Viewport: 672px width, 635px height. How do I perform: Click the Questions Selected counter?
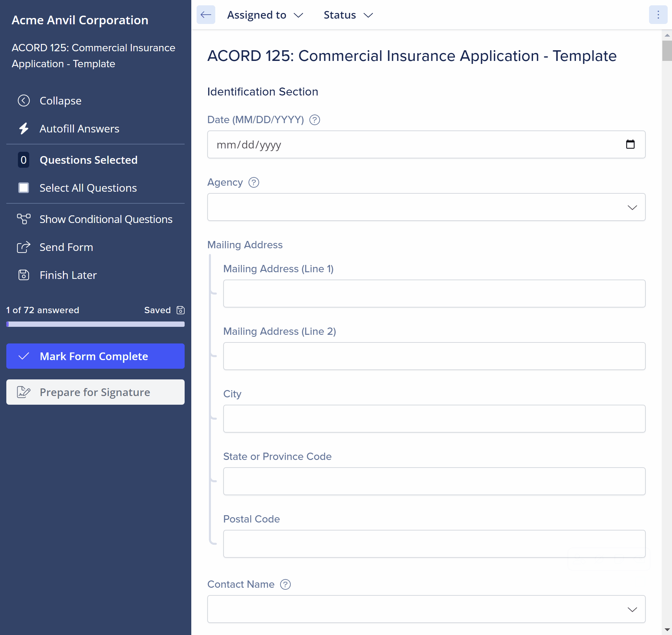pyautogui.click(x=24, y=160)
